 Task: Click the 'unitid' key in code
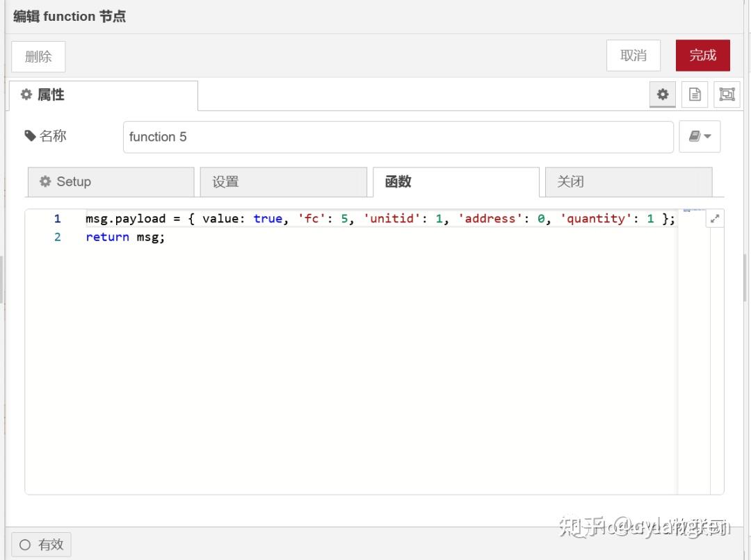click(x=391, y=219)
